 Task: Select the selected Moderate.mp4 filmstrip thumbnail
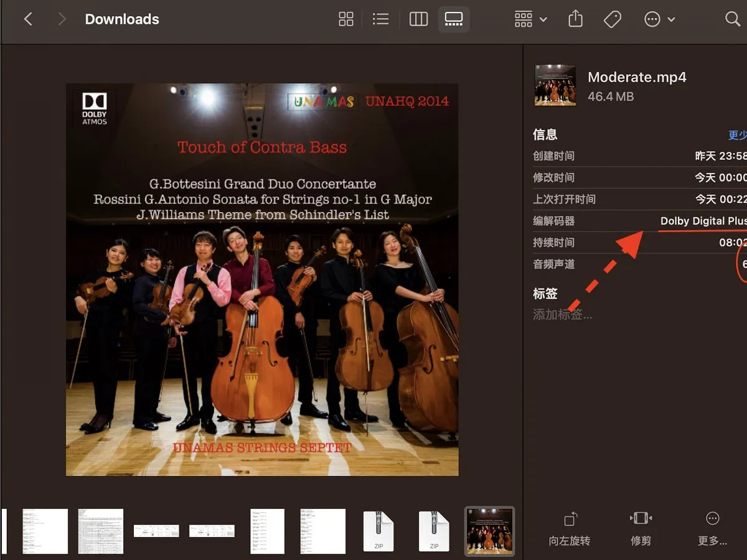[x=490, y=531]
